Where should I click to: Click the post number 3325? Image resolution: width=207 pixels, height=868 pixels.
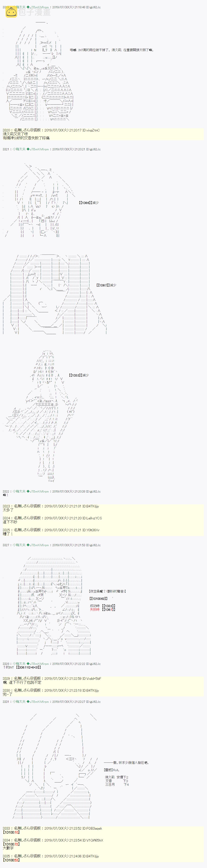(6, 530)
